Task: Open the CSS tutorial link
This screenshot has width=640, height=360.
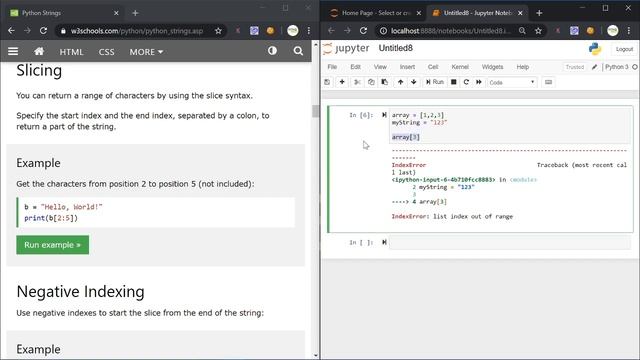Action: [x=106, y=52]
